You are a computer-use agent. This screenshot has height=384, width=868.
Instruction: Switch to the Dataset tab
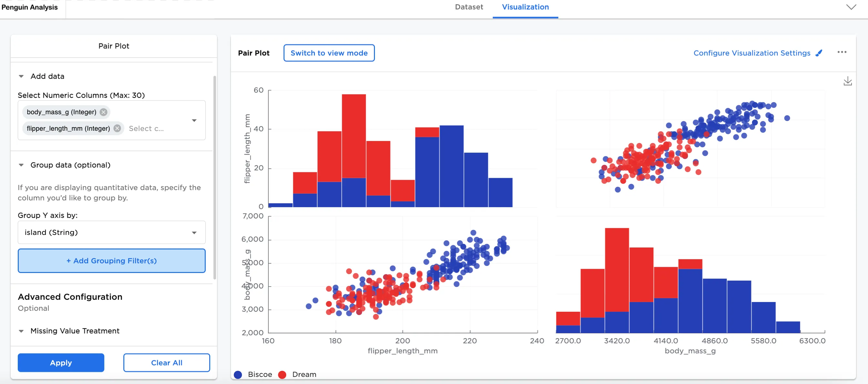pos(469,7)
